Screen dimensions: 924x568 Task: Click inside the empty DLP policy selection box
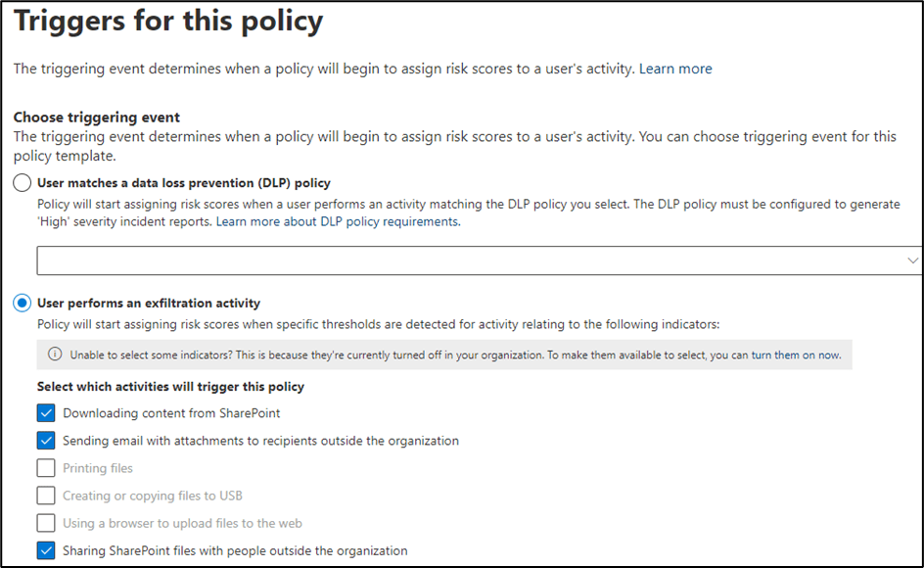click(x=470, y=260)
